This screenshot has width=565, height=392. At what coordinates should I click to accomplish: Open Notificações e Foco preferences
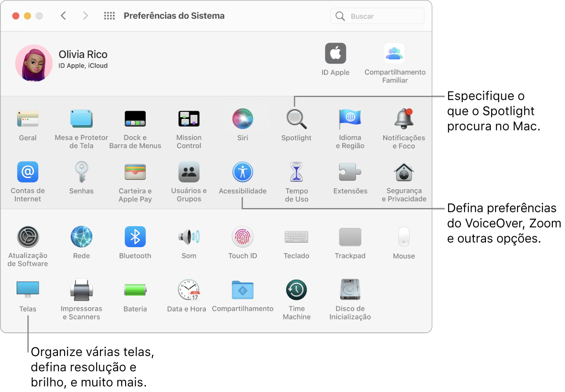[x=404, y=119]
